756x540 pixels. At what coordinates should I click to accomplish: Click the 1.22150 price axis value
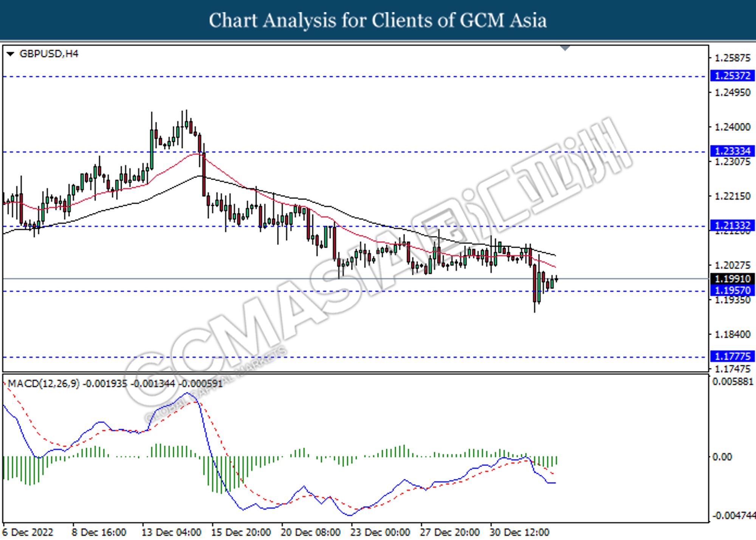coord(733,196)
